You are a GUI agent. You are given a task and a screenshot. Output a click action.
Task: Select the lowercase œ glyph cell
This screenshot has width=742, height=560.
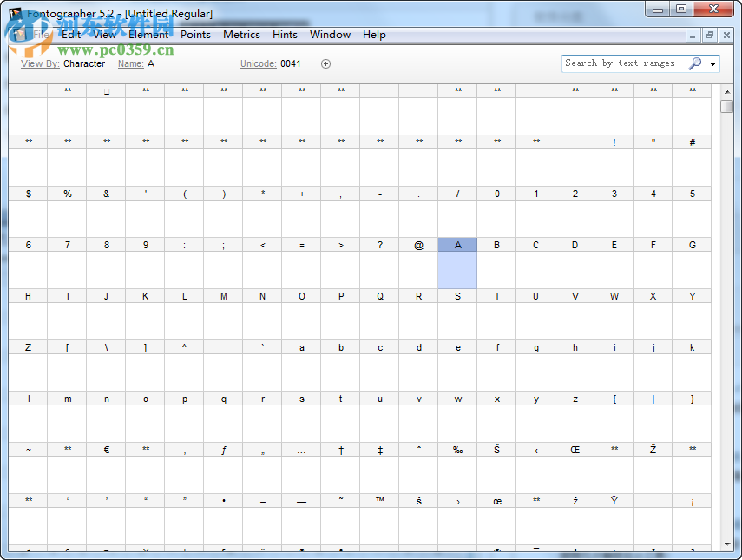point(497,519)
